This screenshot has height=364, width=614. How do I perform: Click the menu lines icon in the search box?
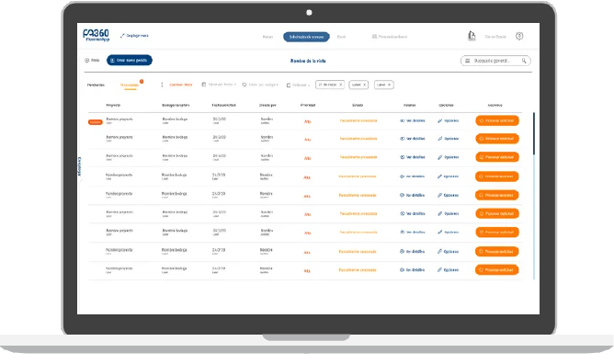tap(467, 61)
